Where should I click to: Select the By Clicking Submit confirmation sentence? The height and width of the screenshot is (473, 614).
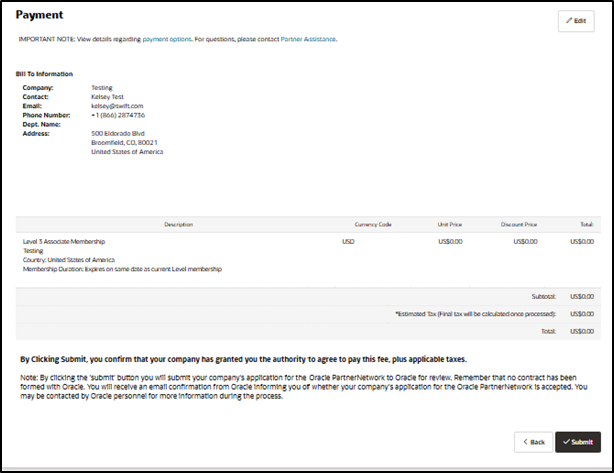(244, 359)
